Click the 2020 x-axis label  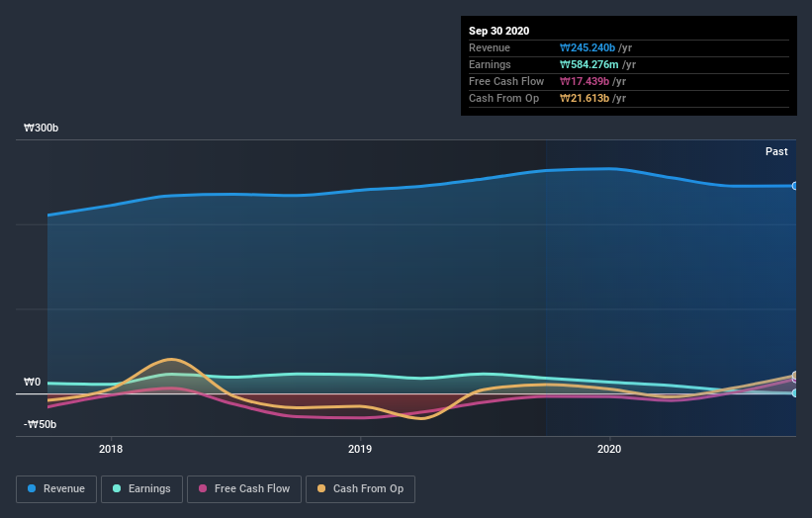(x=609, y=449)
